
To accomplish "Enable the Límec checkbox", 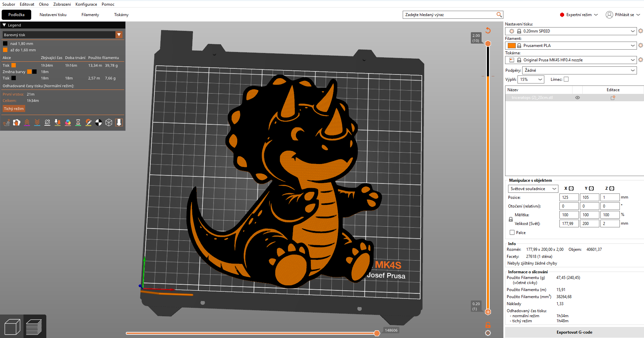I will [566, 79].
